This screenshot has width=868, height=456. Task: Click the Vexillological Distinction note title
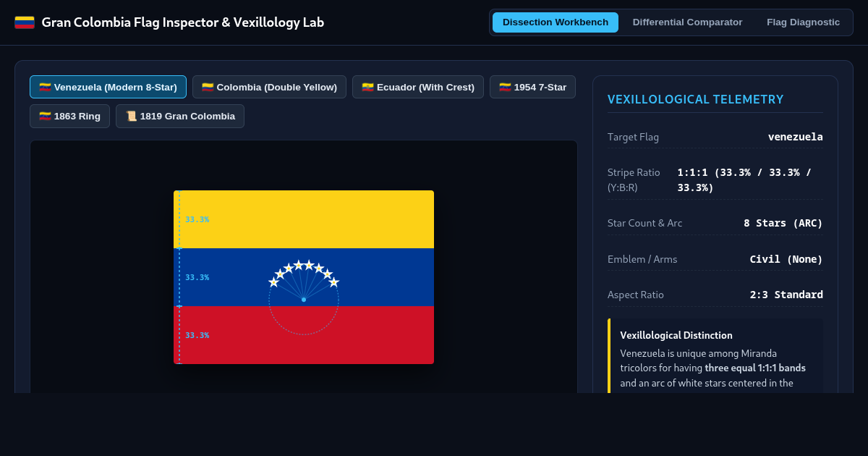tap(676, 335)
